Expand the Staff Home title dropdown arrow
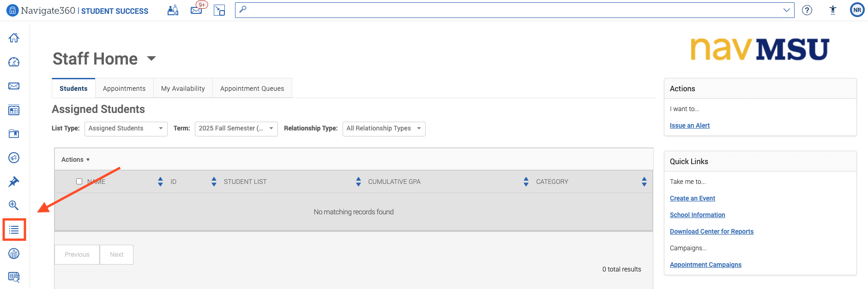 tap(151, 59)
